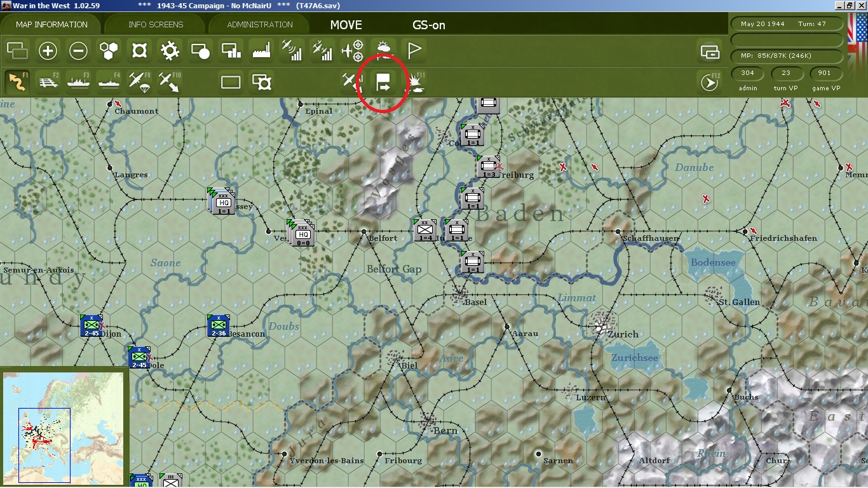Screen dimensions: 868x488
Task: Select the F4 amphibious transport mode
Action: click(109, 82)
